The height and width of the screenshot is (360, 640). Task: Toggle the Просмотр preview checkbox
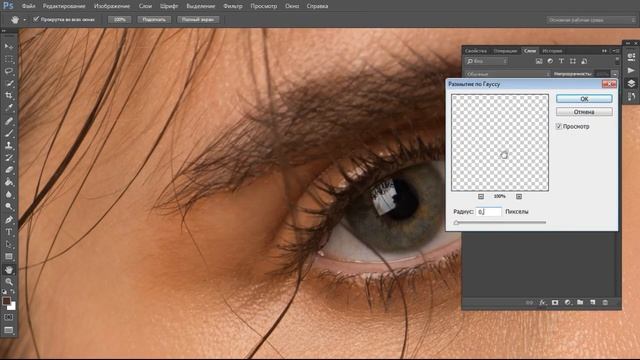[559, 127]
